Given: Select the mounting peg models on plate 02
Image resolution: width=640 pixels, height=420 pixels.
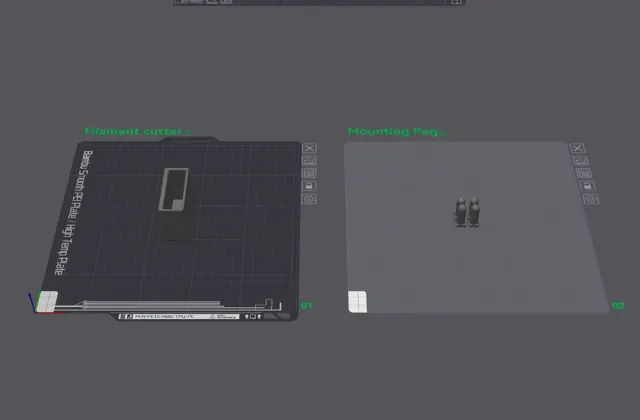Looking at the screenshot, I should (x=467, y=212).
